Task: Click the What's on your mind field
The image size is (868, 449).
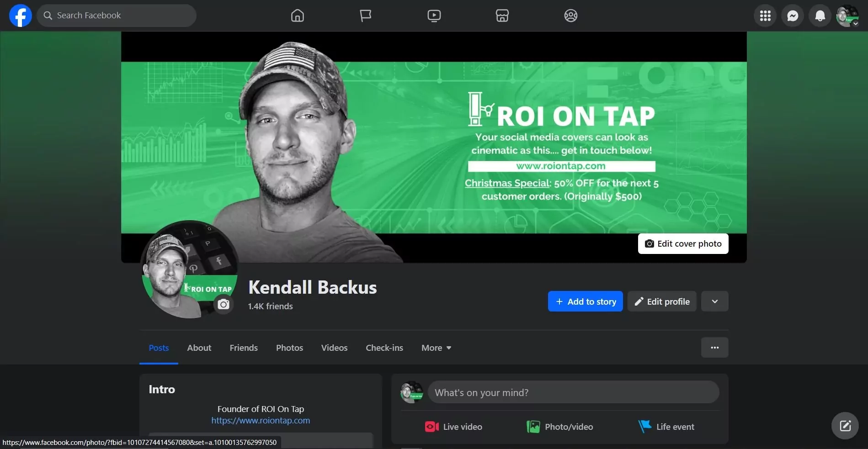Action: click(573, 392)
